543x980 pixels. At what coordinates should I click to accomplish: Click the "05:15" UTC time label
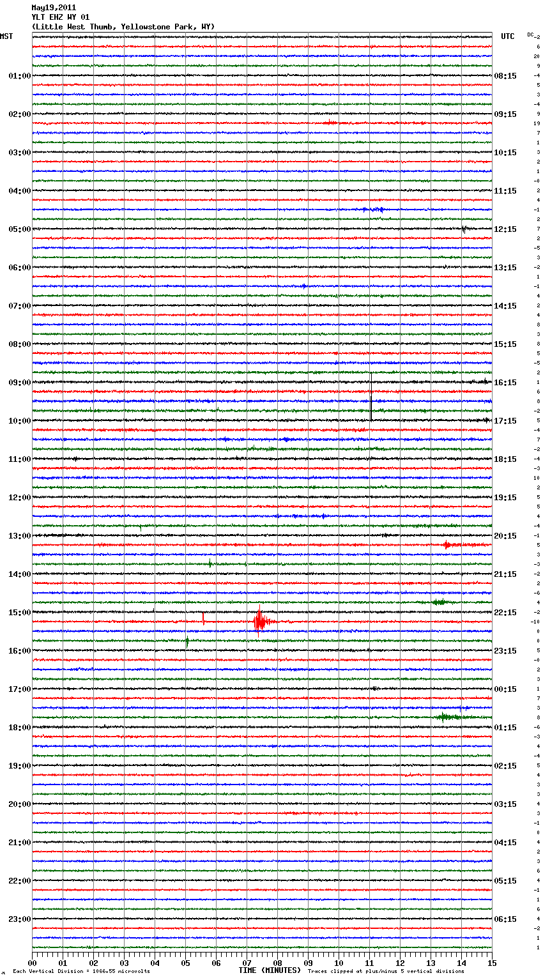(505, 881)
